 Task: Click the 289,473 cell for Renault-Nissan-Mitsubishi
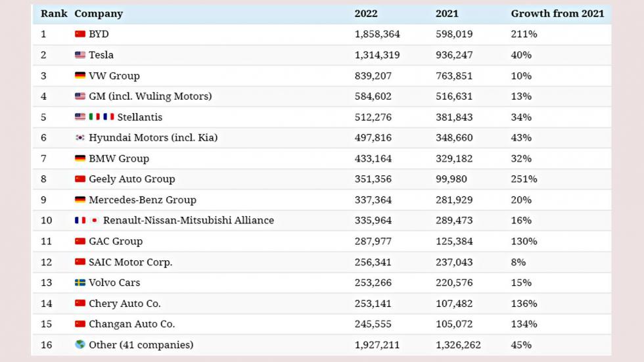pyautogui.click(x=454, y=221)
